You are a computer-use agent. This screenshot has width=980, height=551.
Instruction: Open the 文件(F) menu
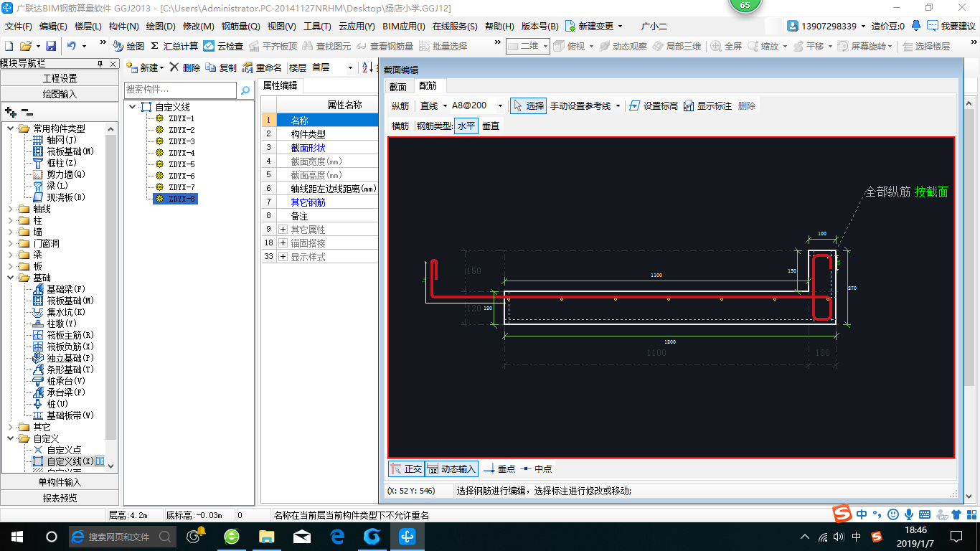pos(19,27)
